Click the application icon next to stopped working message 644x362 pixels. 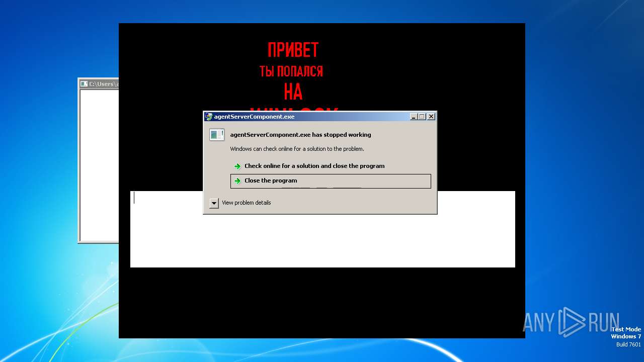tap(217, 135)
